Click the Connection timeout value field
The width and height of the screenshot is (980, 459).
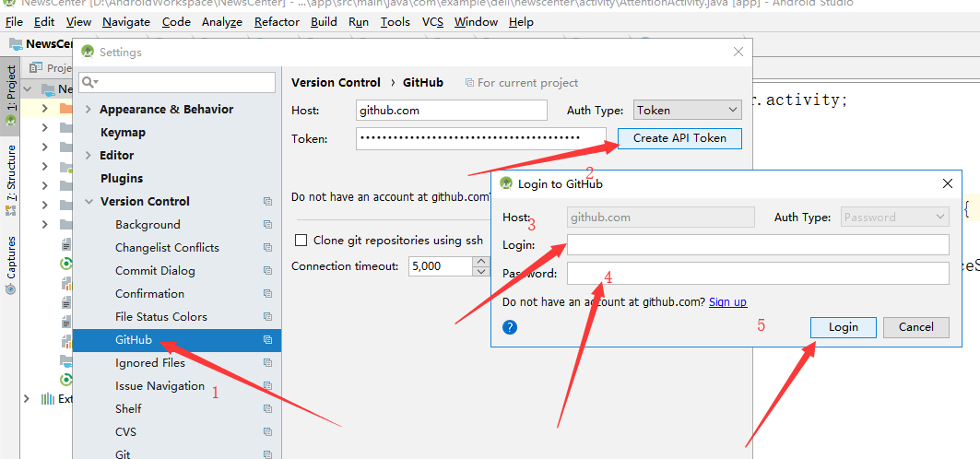pyautogui.click(x=441, y=266)
